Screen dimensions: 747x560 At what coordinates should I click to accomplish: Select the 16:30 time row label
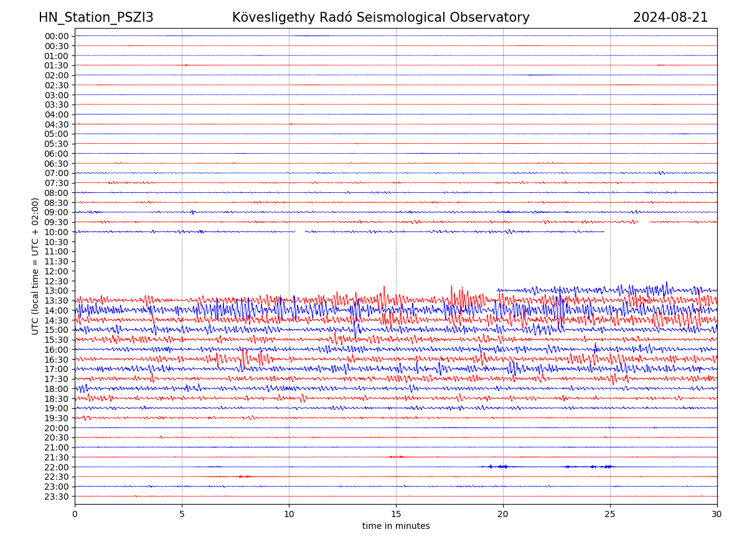pyautogui.click(x=56, y=360)
